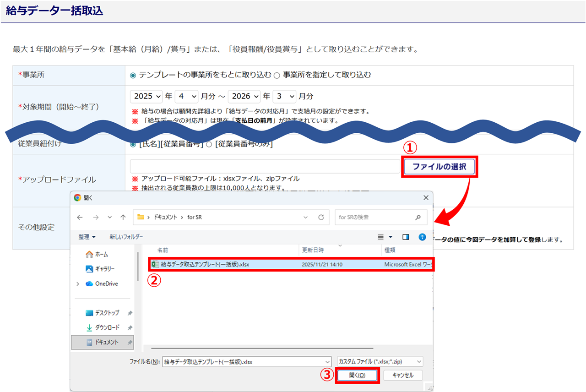Click the キャンセル button

point(403,375)
